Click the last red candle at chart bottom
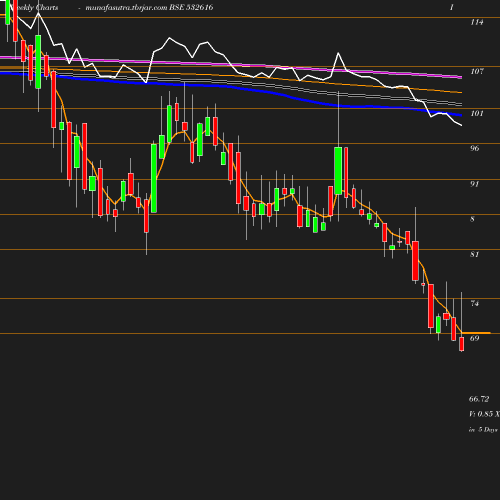Viewport: 500px width, 500px height. [x=462, y=344]
